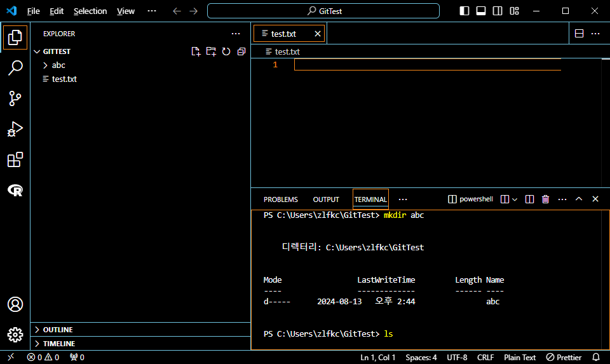
Task: Go forward with the navigation arrow
Action: point(193,11)
